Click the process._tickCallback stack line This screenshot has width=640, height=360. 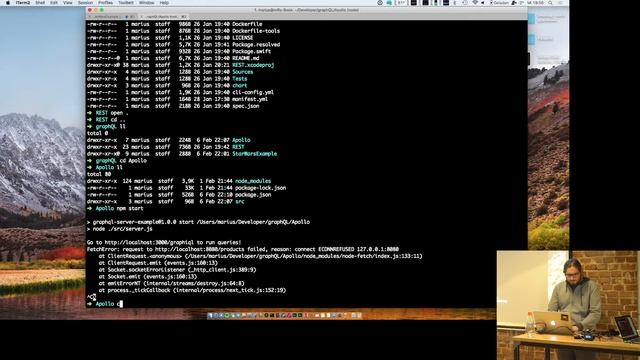[192, 290]
